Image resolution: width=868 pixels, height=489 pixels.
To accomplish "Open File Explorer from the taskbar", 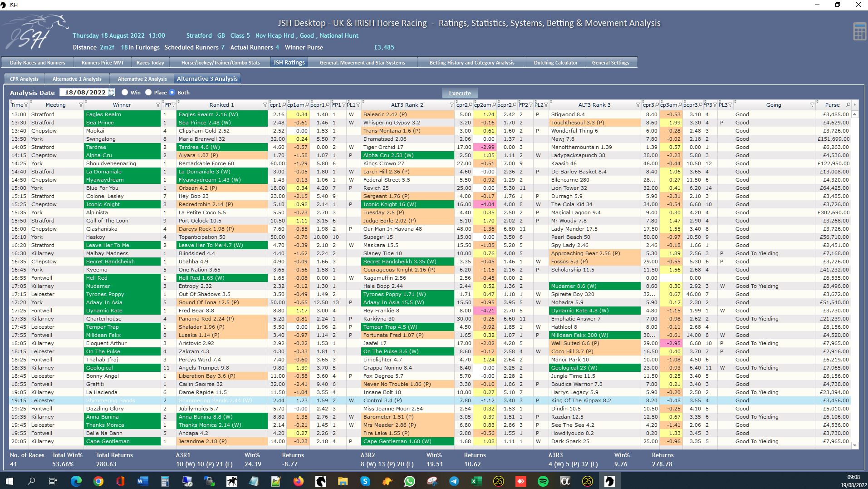I will 343,481.
